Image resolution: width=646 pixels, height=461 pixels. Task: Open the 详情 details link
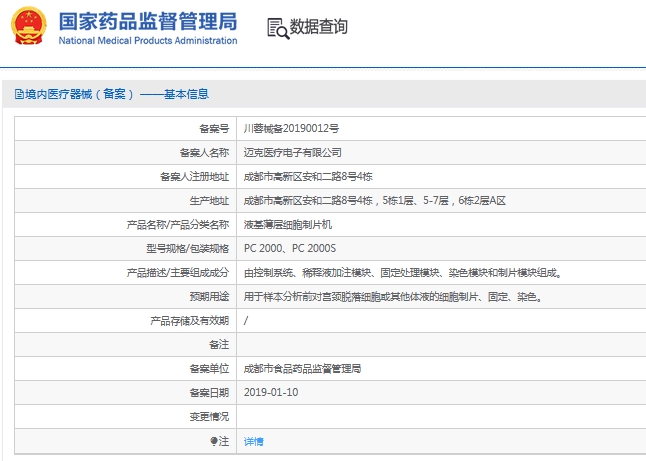pos(253,442)
